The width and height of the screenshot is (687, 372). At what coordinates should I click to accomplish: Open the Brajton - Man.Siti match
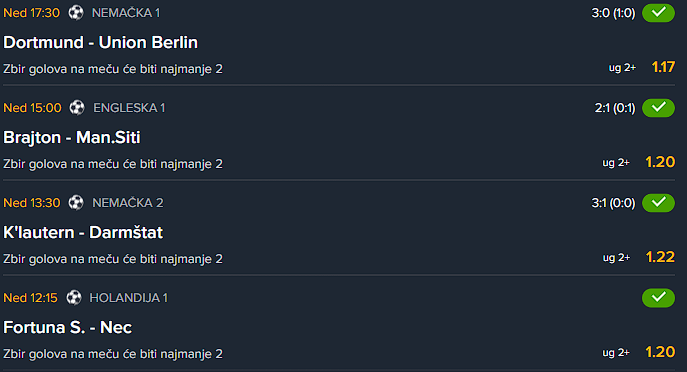[x=71, y=138]
